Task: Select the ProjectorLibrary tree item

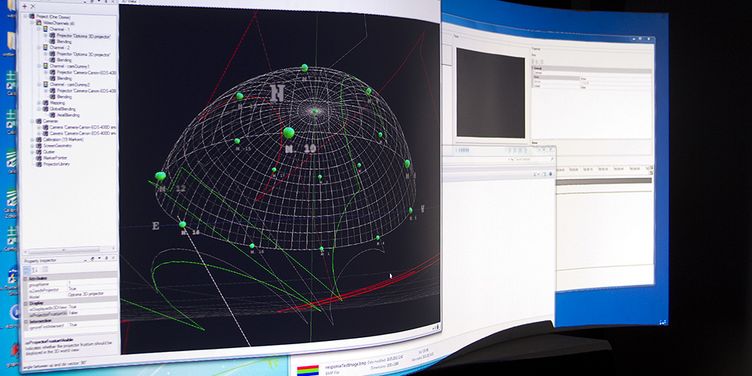Action: (x=56, y=164)
